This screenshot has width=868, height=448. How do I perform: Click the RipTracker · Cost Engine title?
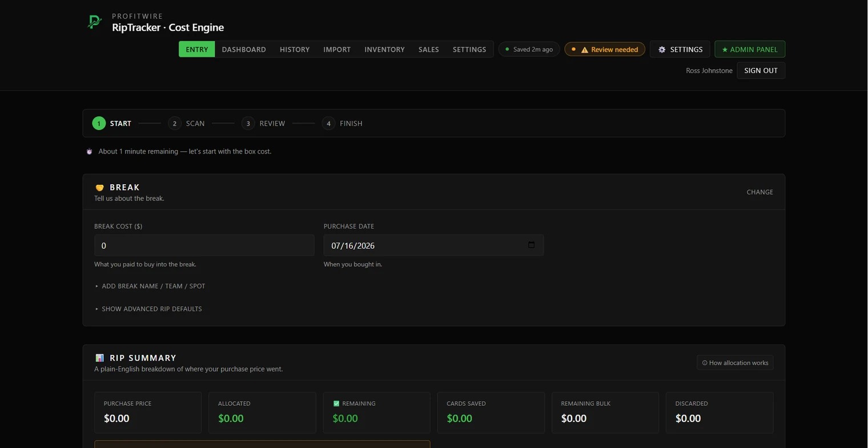(168, 27)
